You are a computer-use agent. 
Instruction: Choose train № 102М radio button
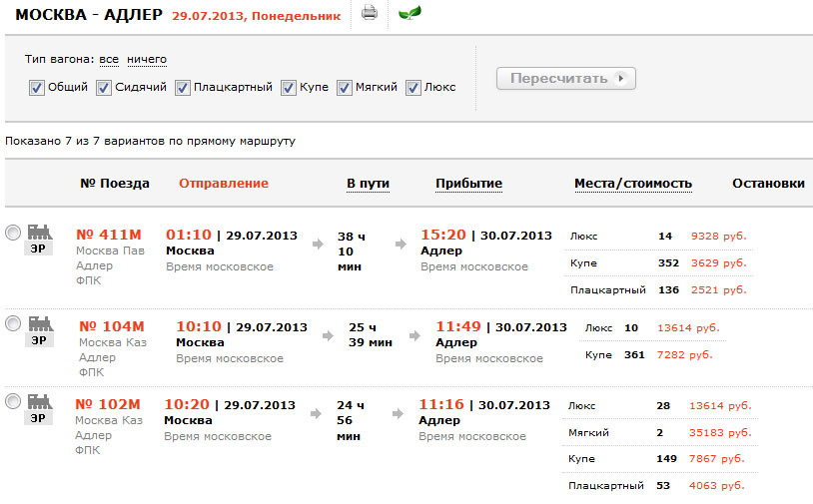pos(13,401)
